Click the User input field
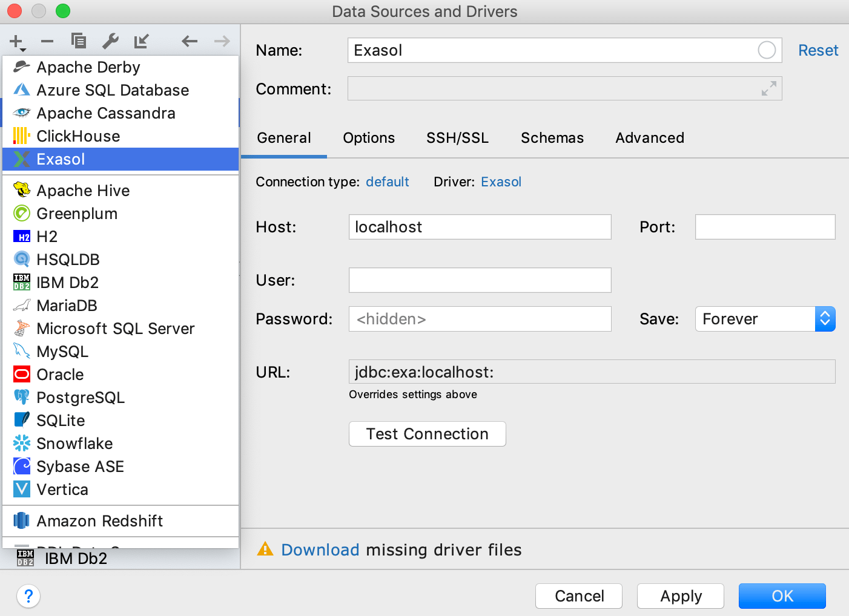 (x=480, y=280)
